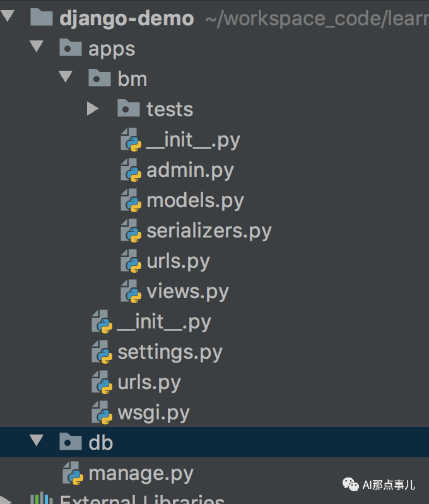Open wsgi.py file
The width and height of the screenshot is (429, 504).
click(x=153, y=413)
